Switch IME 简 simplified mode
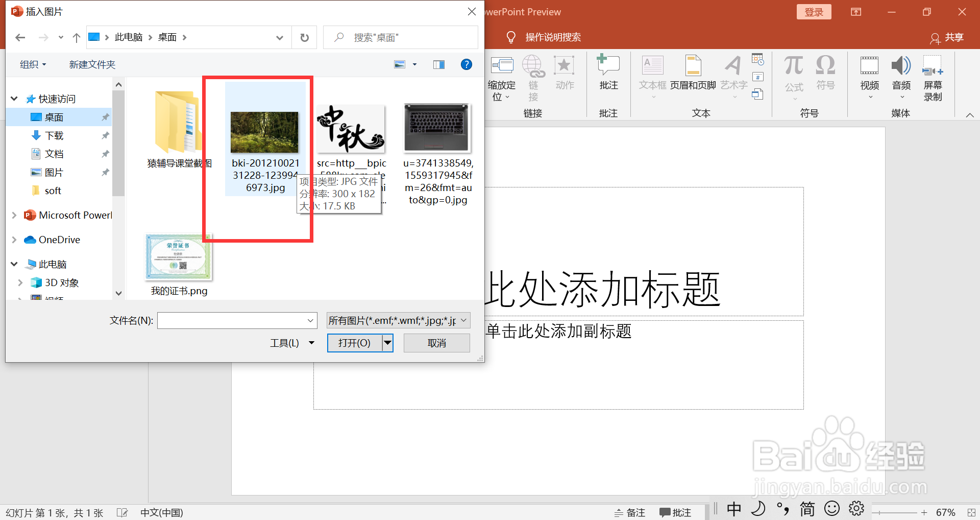Image resolution: width=980 pixels, height=520 pixels. point(807,509)
